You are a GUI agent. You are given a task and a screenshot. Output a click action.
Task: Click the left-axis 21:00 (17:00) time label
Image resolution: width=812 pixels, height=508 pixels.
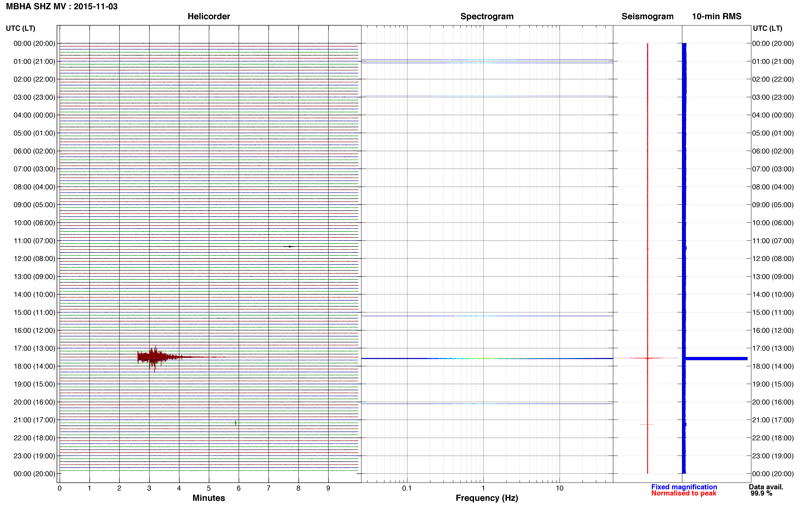click(x=34, y=420)
